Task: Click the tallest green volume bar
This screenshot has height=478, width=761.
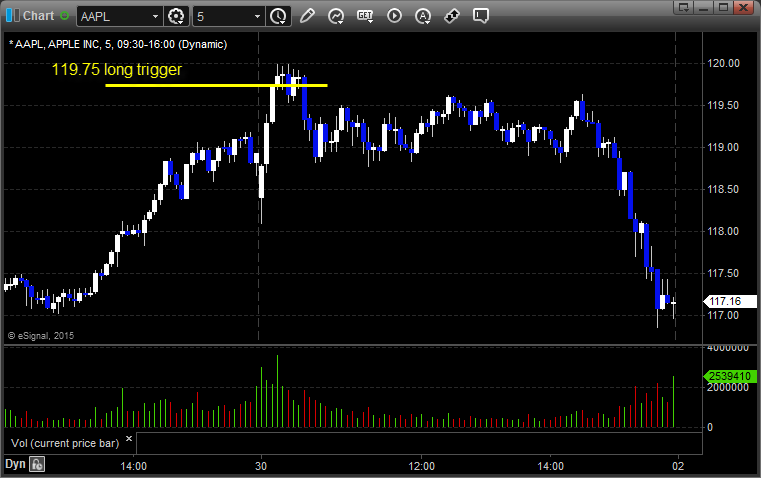Action: (x=277, y=391)
